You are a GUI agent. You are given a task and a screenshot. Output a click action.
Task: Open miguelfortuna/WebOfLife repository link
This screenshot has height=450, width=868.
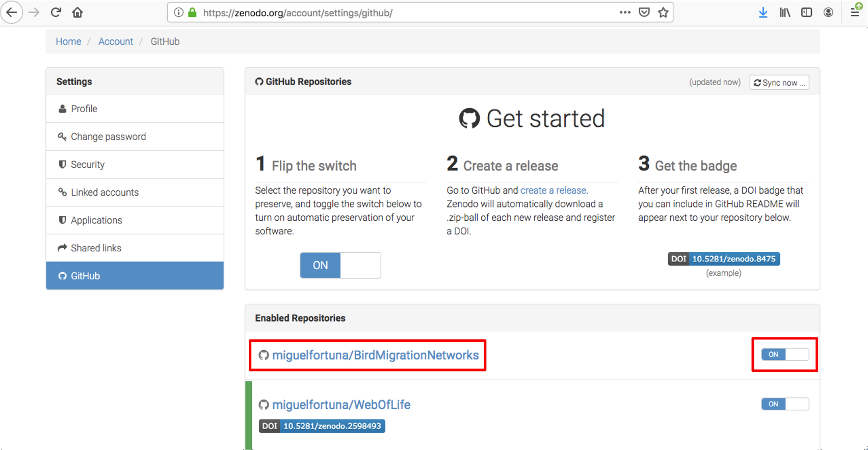coord(341,405)
